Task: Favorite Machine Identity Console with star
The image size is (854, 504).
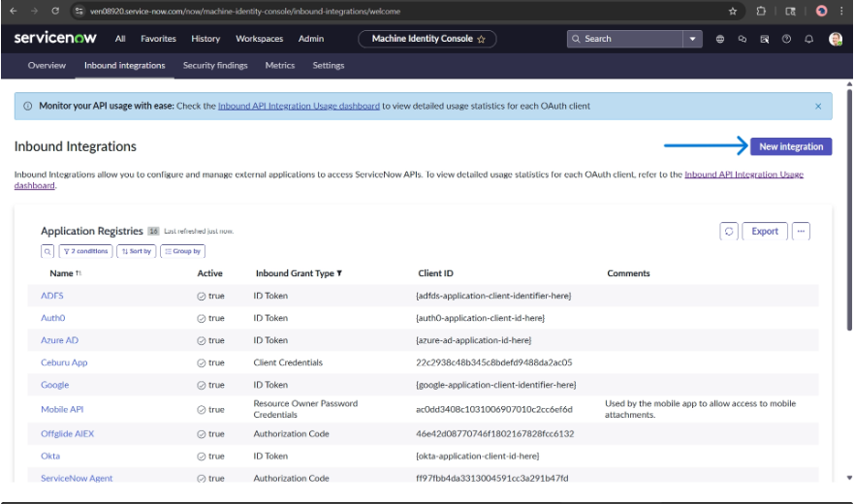Action: pos(481,39)
